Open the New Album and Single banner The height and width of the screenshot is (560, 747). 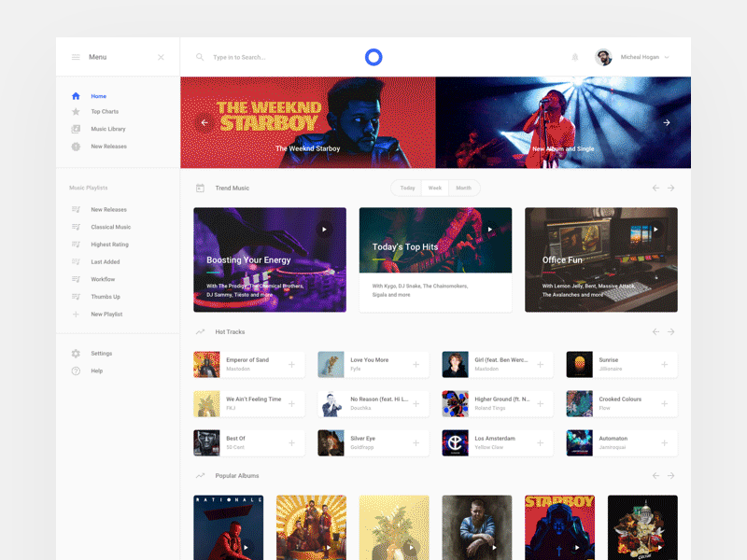[563, 122]
